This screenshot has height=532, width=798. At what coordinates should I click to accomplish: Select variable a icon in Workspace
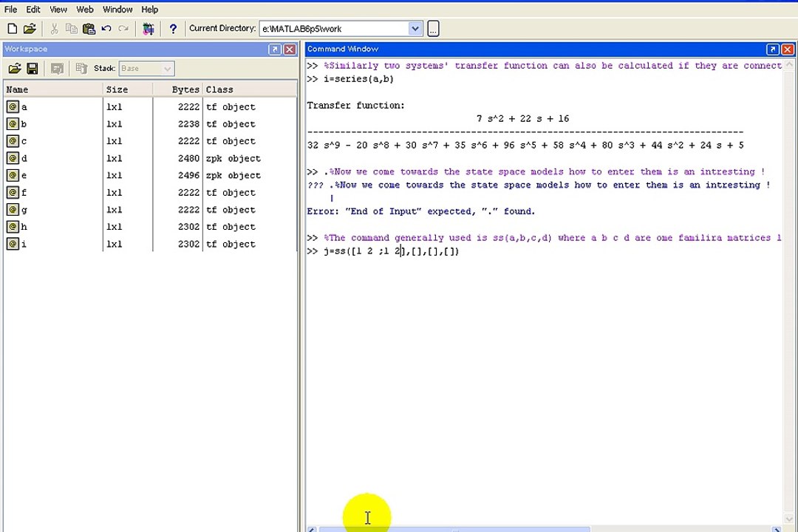click(x=13, y=107)
